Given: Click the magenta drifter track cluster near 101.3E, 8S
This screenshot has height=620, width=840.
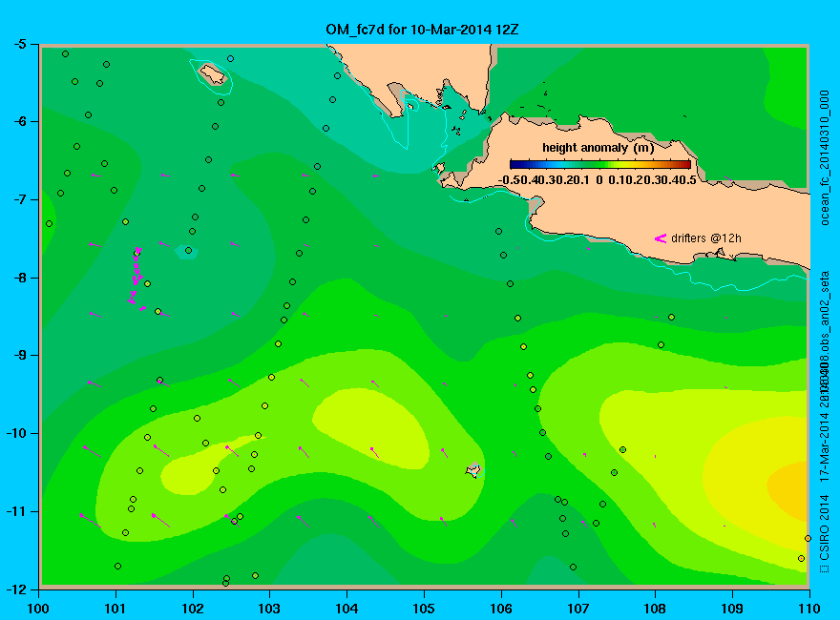Looking at the screenshot, I should click(x=136, y=279).
